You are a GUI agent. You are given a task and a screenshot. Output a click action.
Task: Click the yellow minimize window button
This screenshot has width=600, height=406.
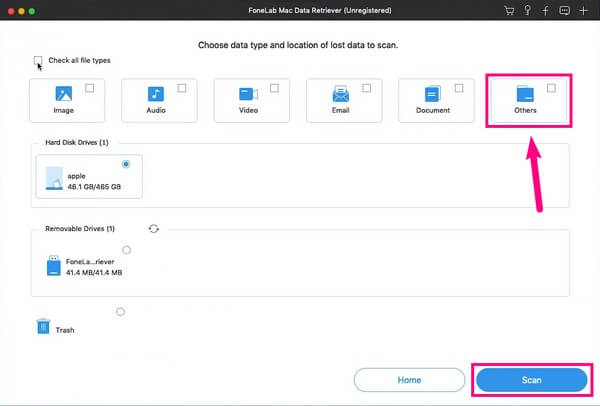point(21,11)
